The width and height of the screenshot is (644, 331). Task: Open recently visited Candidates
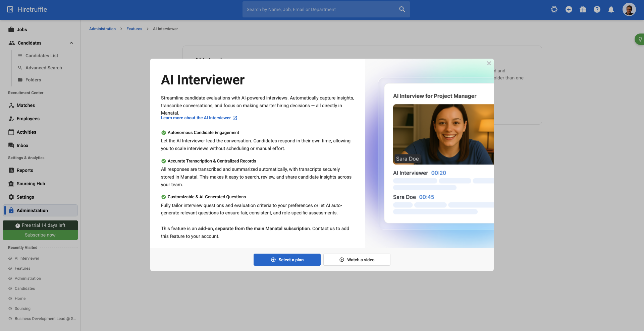click(25, 288)
